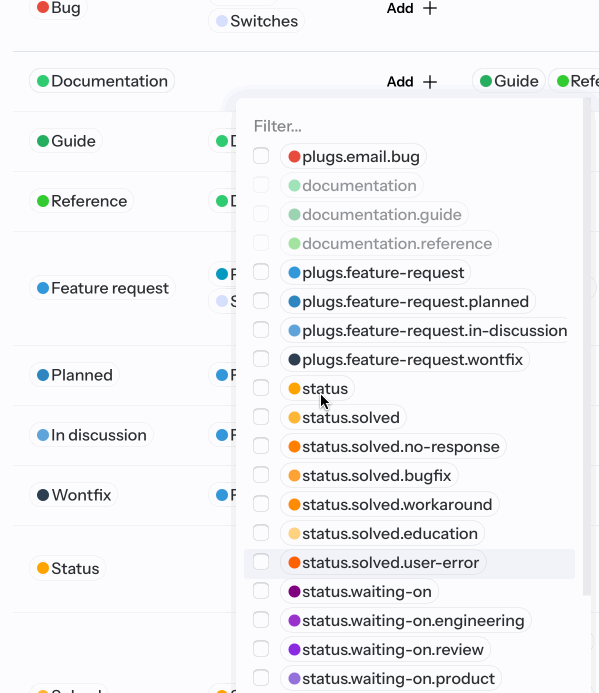This screenshot has height=693, width=599.
Task: Tick the plugs.feature-request checkbox
Action: point(261,272)
